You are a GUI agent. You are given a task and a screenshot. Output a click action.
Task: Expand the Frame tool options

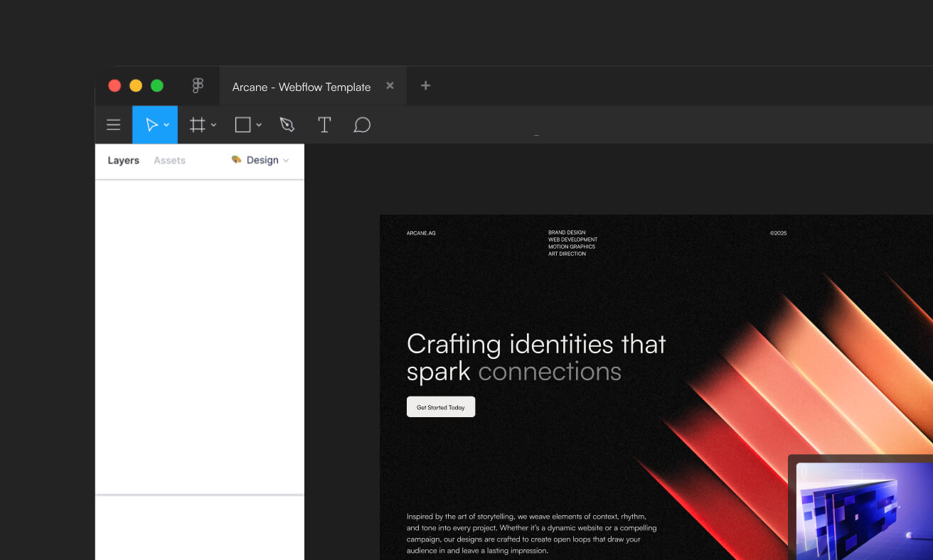[213, 124]
